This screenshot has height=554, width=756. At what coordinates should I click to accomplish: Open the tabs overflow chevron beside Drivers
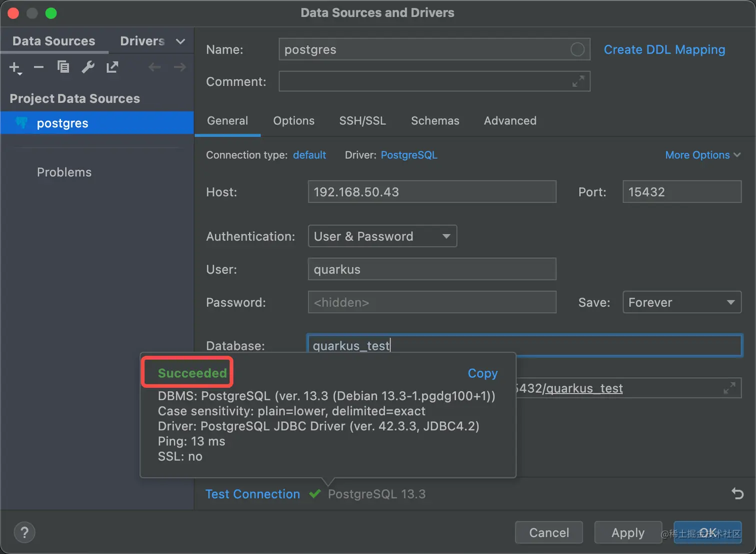point(180,41)
